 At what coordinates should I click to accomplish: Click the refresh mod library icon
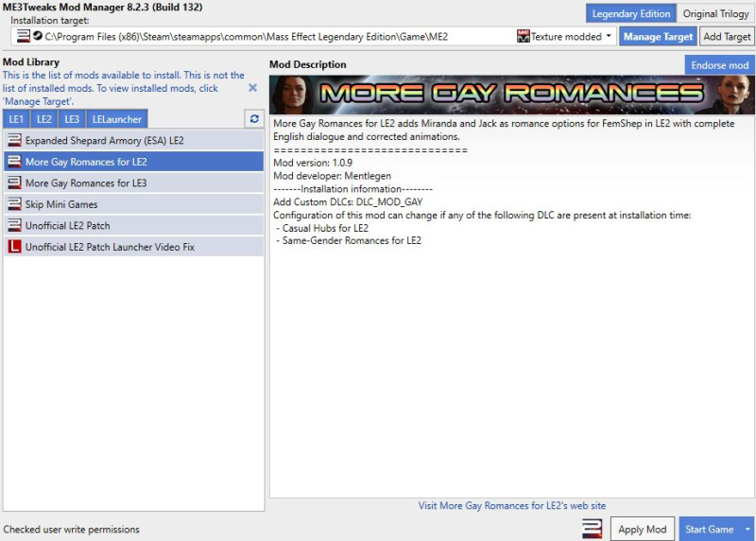click(254, 119)
